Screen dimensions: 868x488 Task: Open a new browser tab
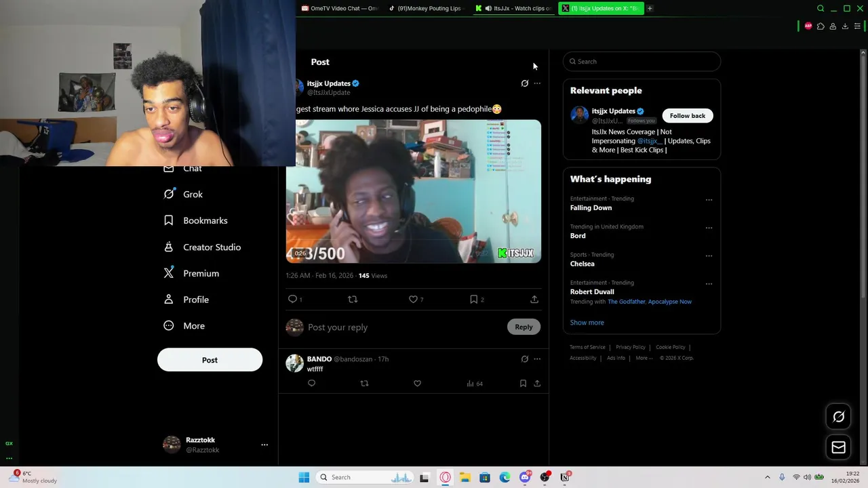[x=650, y=8]
